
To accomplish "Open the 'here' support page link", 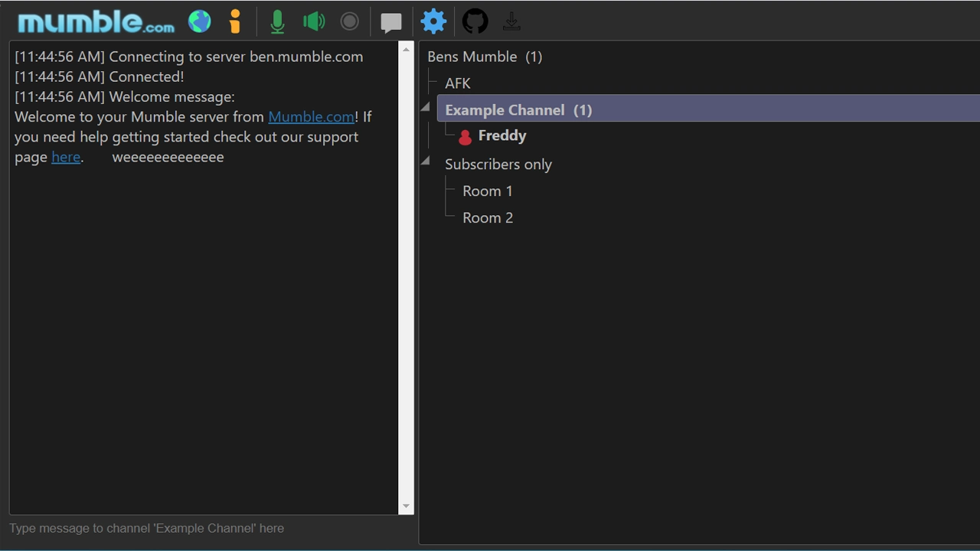I will [x=66, y=157].
